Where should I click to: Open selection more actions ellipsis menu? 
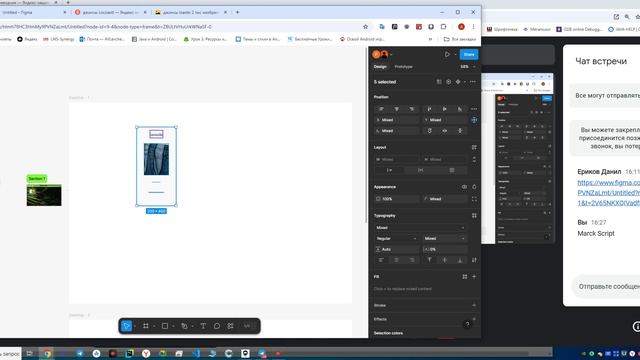[x=473, y=82]
